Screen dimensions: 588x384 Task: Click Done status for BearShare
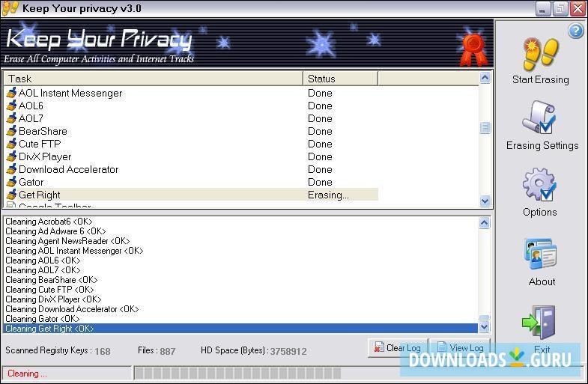(320, 131)
